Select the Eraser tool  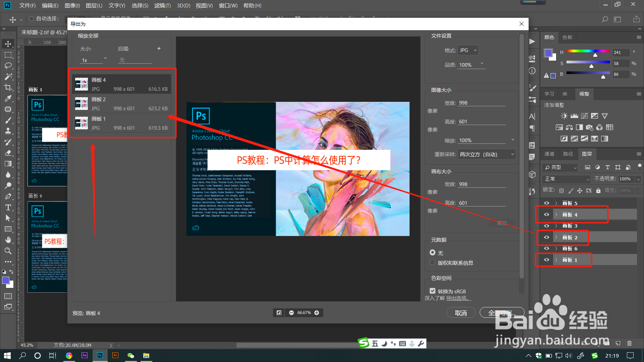point(8,153)
